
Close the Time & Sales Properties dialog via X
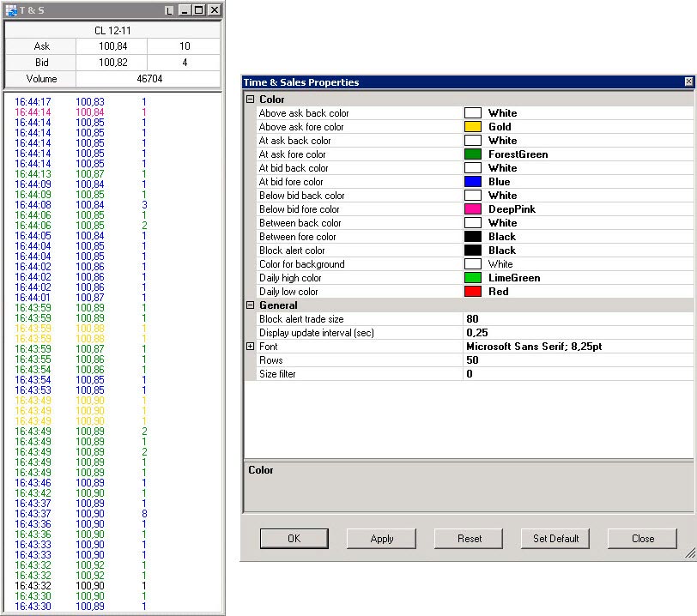tap(688, 82)
